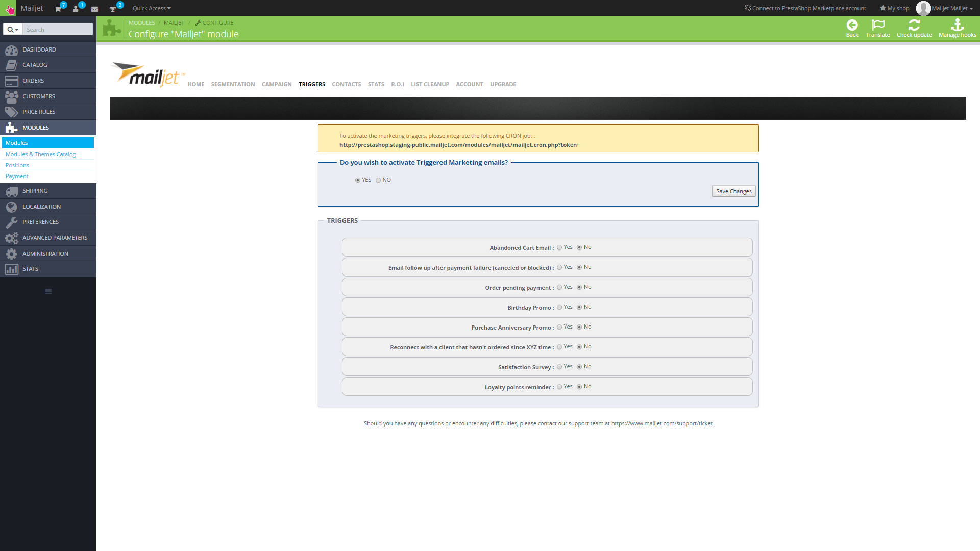Click the Translate flag icon
The width and height of the screenshot is (980, 551).
click(x=878, y=25)
